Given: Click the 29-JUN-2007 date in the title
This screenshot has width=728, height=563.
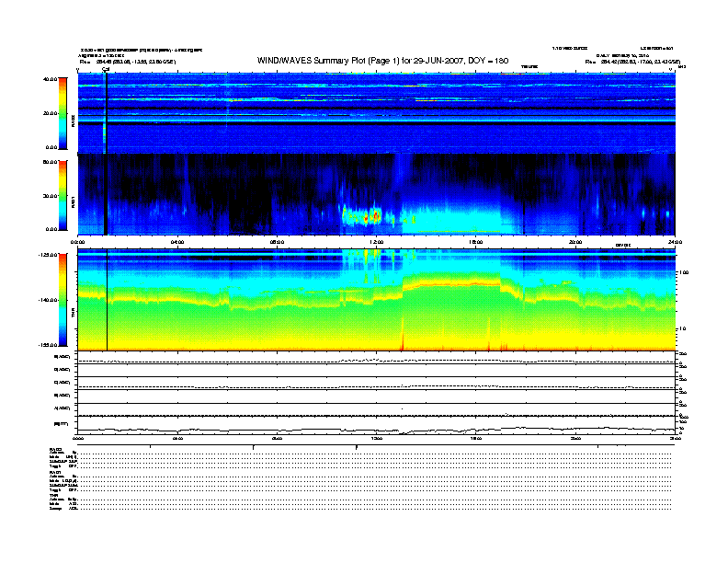Looking at the screenshot, I should pos(438,61).
